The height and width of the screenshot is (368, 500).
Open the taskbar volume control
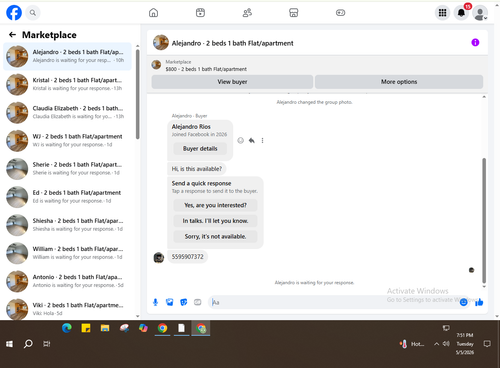(446, 344)
